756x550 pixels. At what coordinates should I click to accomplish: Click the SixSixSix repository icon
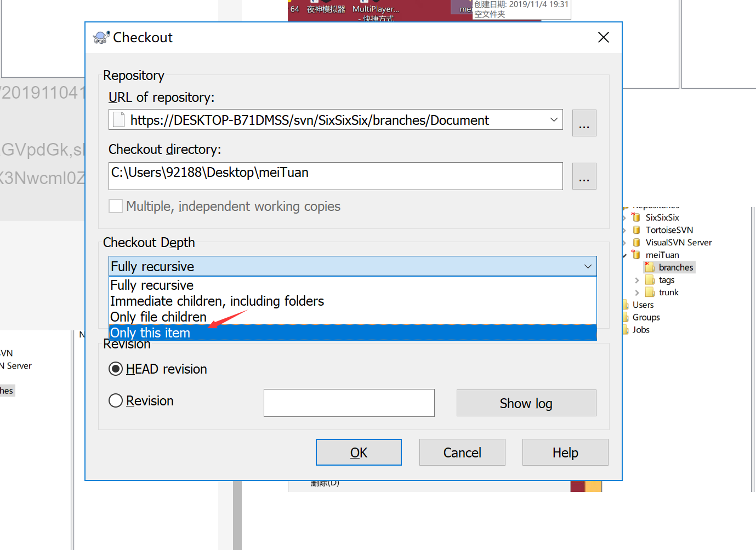tap(635, 217)
